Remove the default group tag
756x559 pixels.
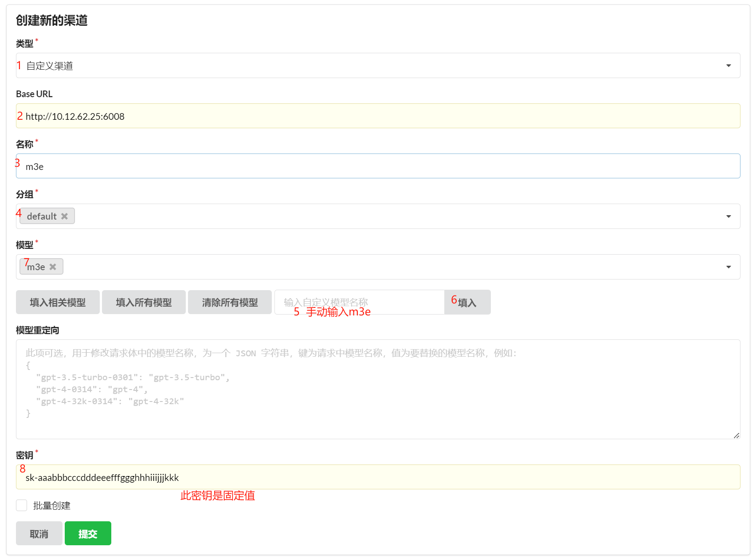[64, 217]
